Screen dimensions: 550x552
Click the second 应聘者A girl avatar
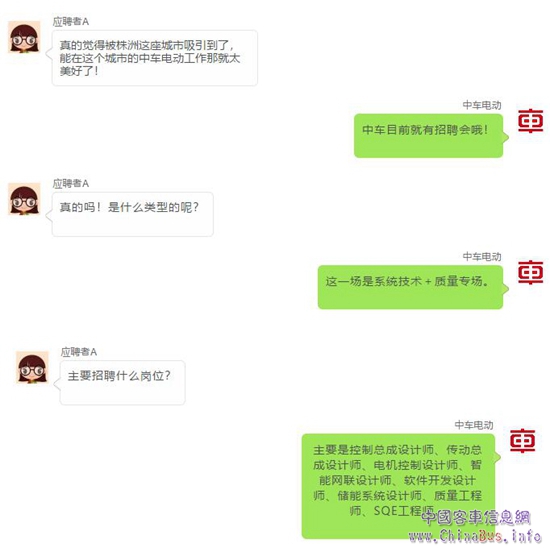[x=24, y=199]
